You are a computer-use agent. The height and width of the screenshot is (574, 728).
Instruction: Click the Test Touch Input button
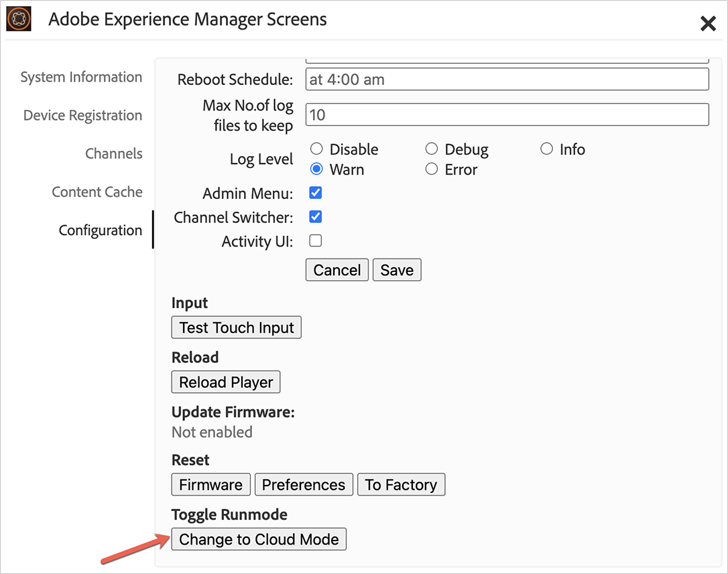[237, 328]
